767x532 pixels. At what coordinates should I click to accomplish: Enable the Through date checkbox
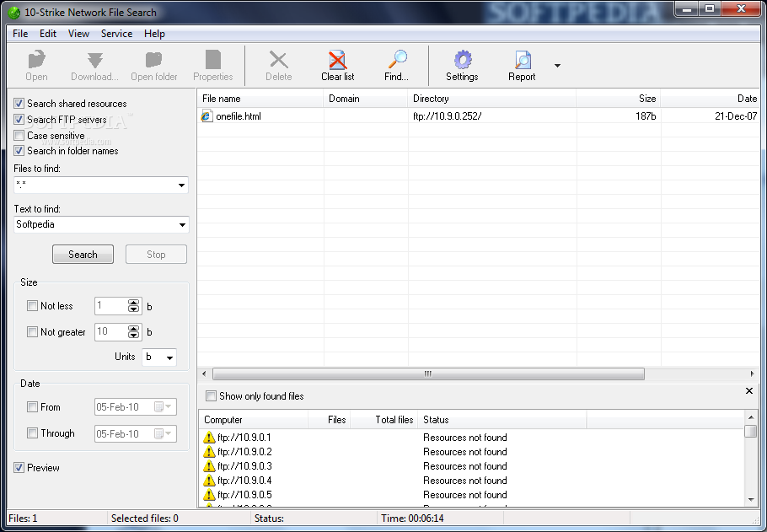coord(32,433)
